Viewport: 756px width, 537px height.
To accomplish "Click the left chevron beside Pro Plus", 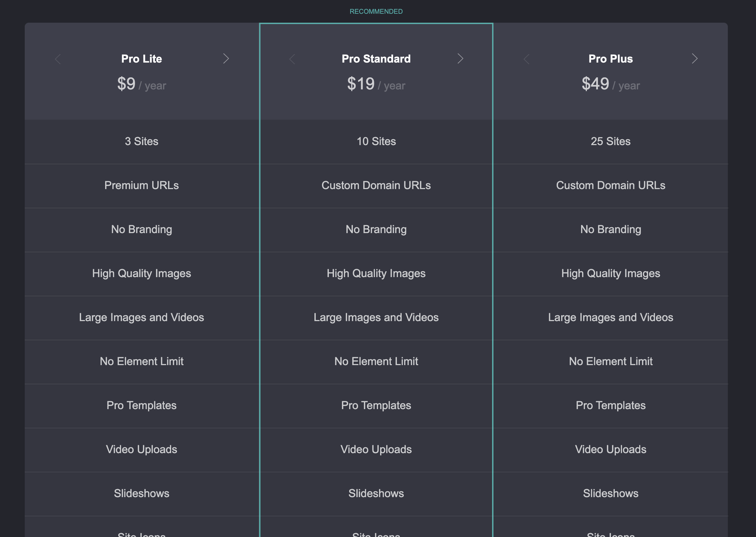I will point(526,59).
